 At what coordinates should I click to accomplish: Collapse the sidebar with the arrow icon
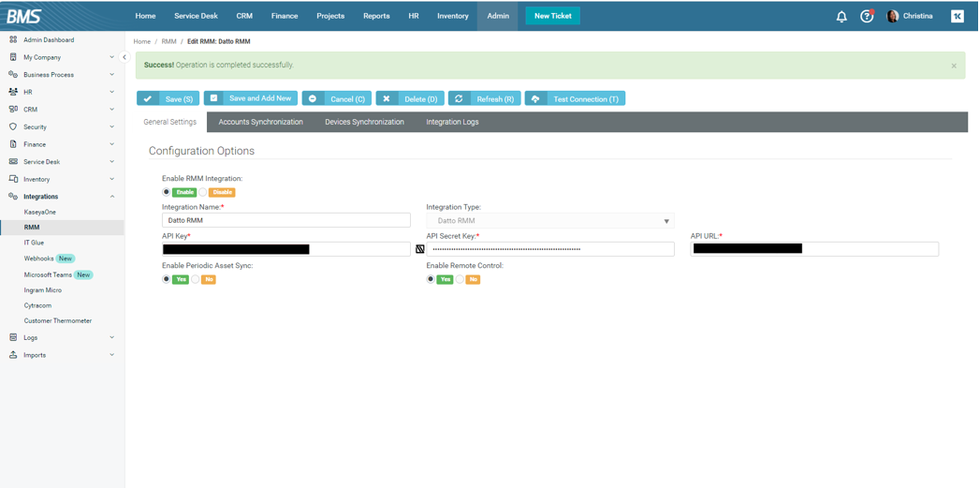[124, 57]
